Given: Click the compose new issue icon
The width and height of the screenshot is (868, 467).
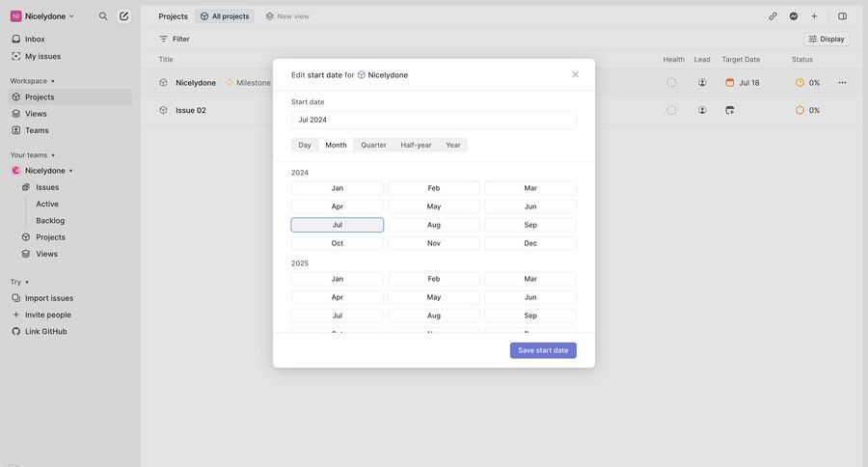Looking at the screenshot, I should pyautogui.click(x=124, y=16).
